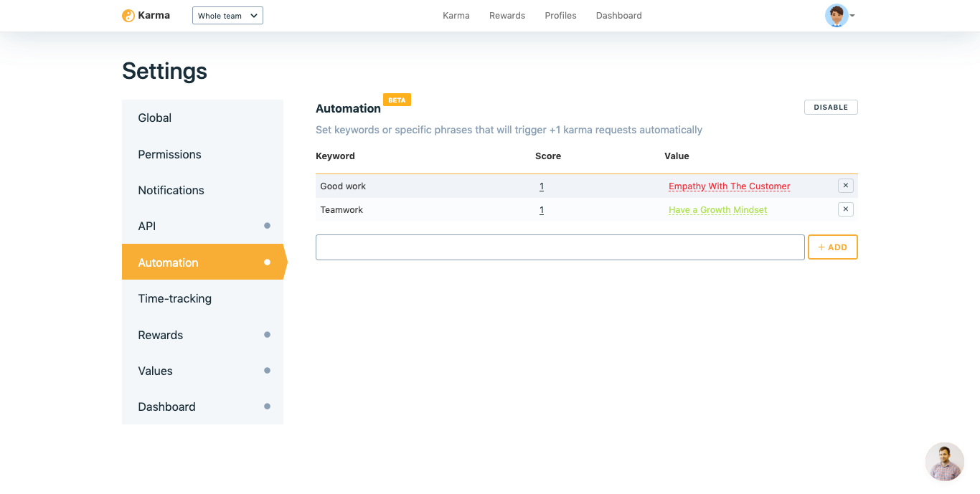Select Values in settings sidebar
This screenshot has width=980, height=494.
pos(202,371)
